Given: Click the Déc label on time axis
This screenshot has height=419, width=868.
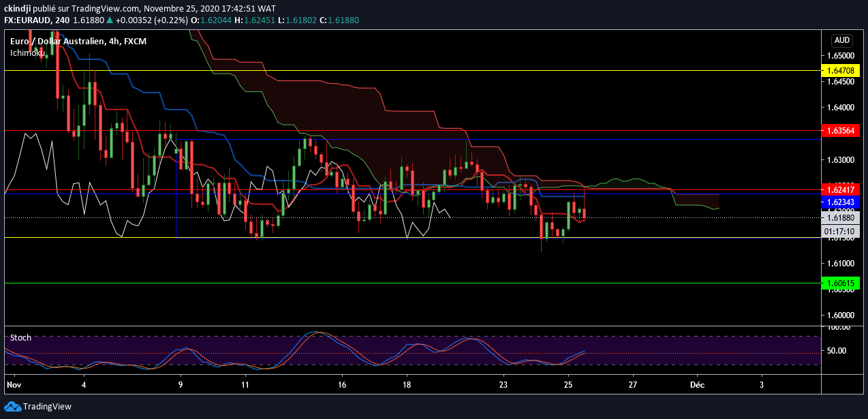Looking at the screenshot, I should [x=697, y=384].
